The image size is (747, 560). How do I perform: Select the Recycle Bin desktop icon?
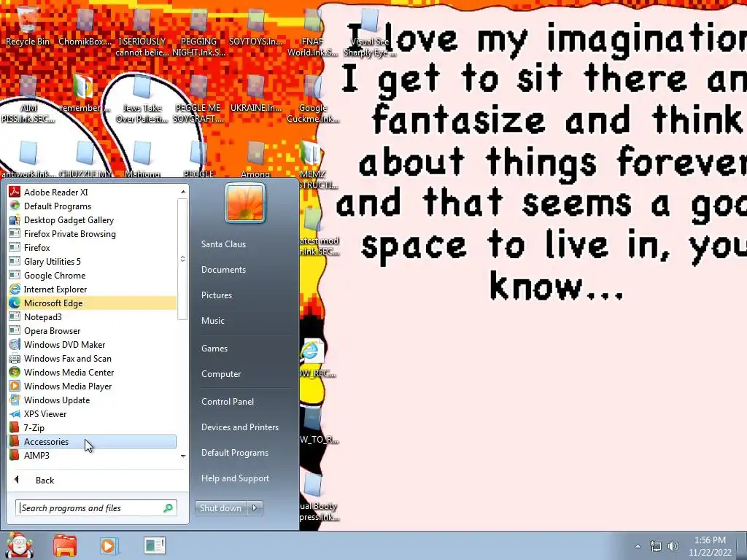(x=28, y=26)
